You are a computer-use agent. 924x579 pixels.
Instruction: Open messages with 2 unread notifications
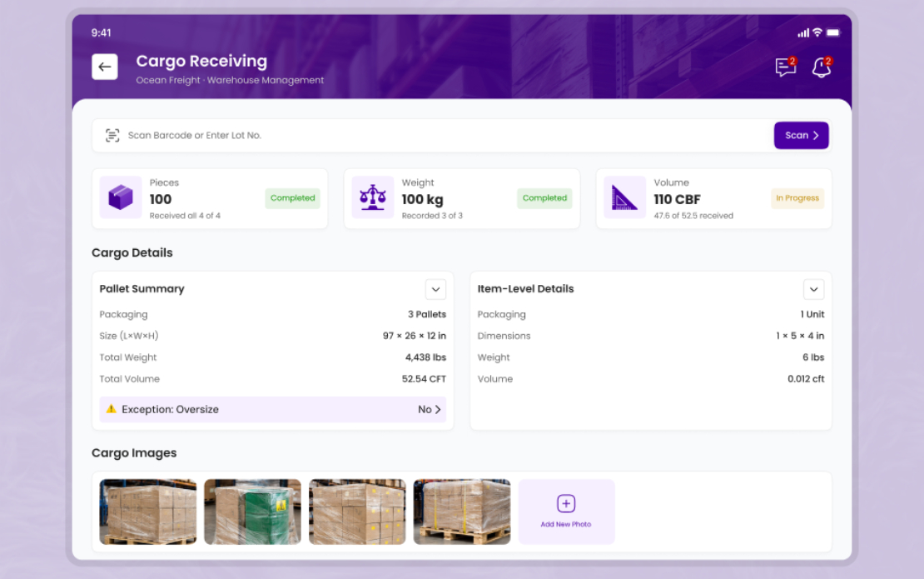pyautogui.click(x=784, y=67)
